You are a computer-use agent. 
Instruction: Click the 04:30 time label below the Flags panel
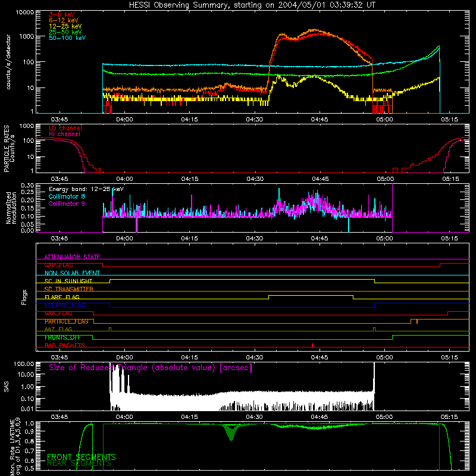click(255, 358)
